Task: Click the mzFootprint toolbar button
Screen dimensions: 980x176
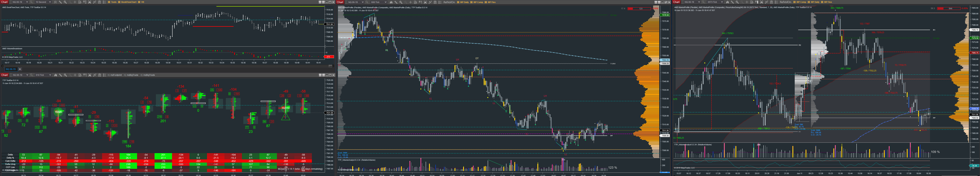Action: tap(115, 75)
